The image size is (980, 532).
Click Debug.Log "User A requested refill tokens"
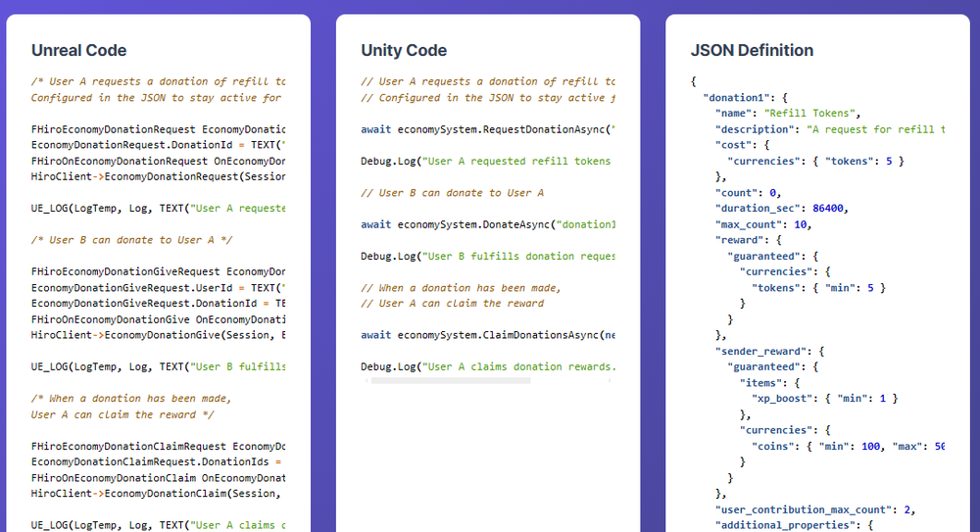(486, 162)
